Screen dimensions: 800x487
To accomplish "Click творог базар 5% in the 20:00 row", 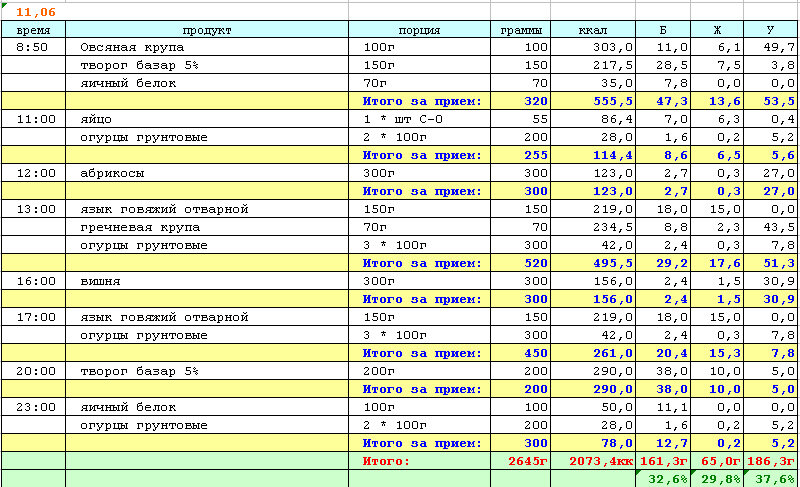I will tap(207, 371).
